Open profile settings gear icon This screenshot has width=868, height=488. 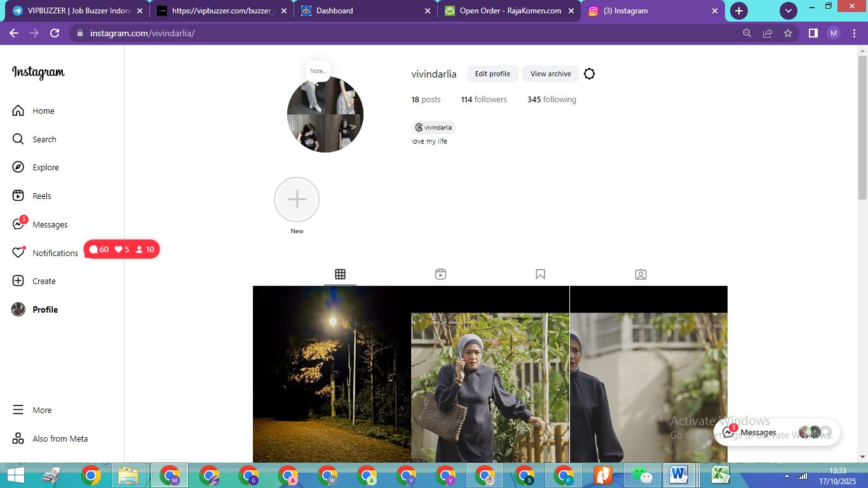[589, 74]
